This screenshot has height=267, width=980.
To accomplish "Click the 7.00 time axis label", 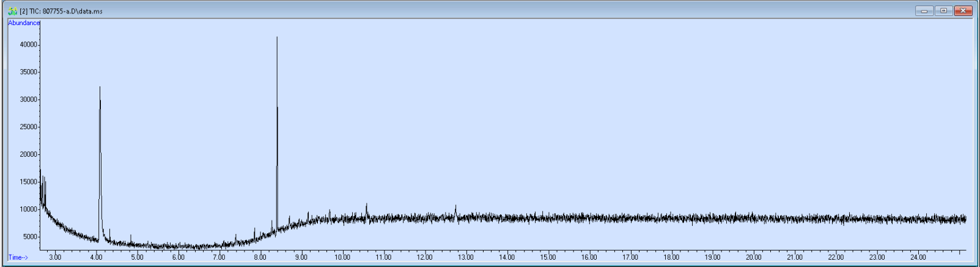I will pyautogui.click(x=219, y=257).
